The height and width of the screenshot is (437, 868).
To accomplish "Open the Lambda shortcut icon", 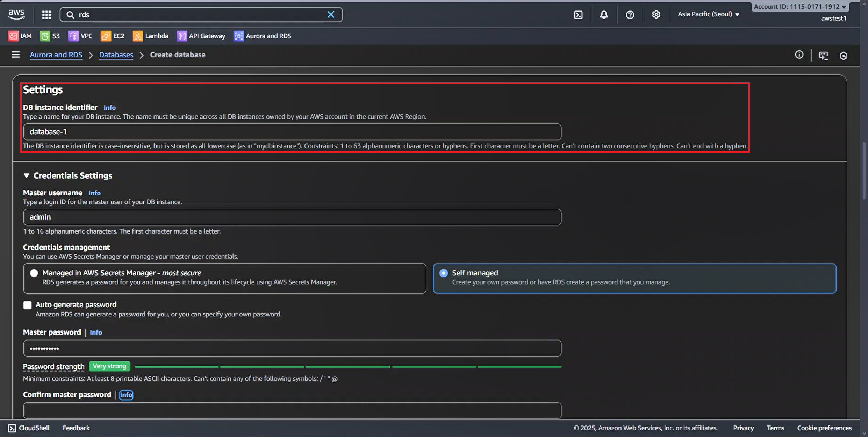I will tap(138, 36).
